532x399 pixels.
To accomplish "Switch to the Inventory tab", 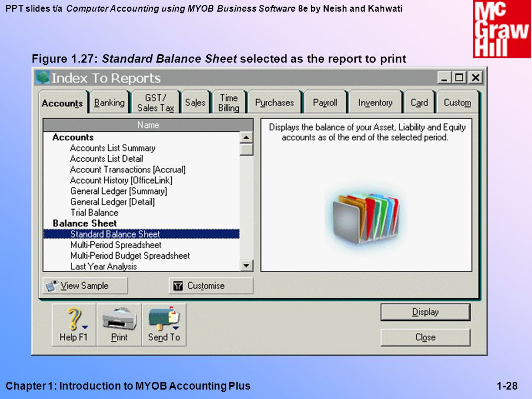I will click(375, 103).
